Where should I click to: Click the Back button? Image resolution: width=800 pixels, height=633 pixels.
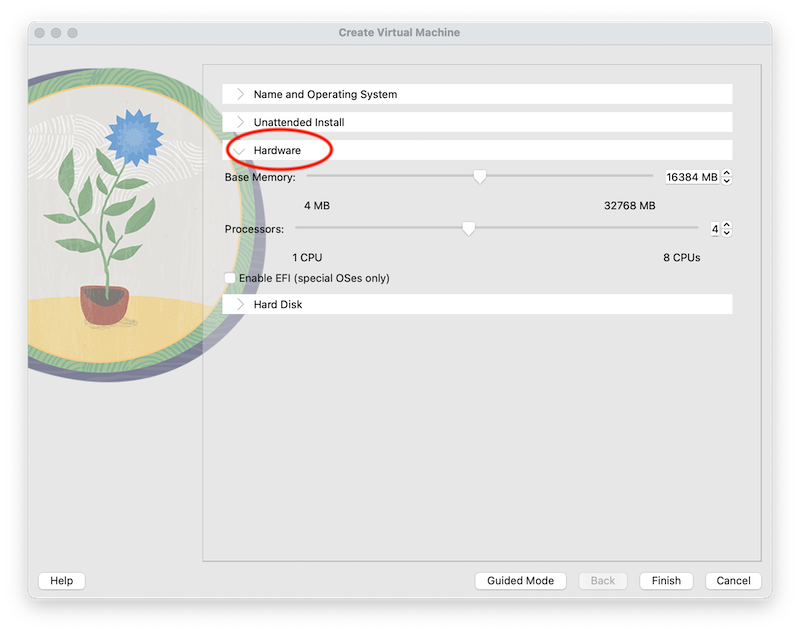(x=602, y=580)
